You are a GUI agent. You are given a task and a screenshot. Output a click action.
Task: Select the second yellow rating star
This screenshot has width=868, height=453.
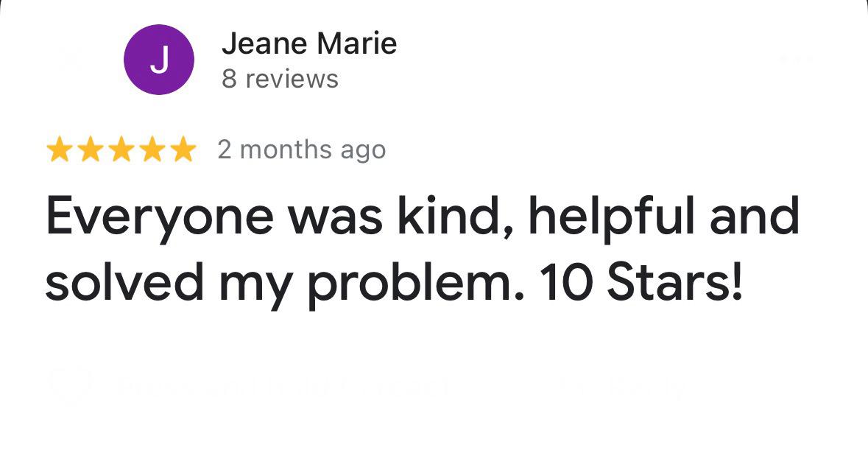click(x=90, y=150)
